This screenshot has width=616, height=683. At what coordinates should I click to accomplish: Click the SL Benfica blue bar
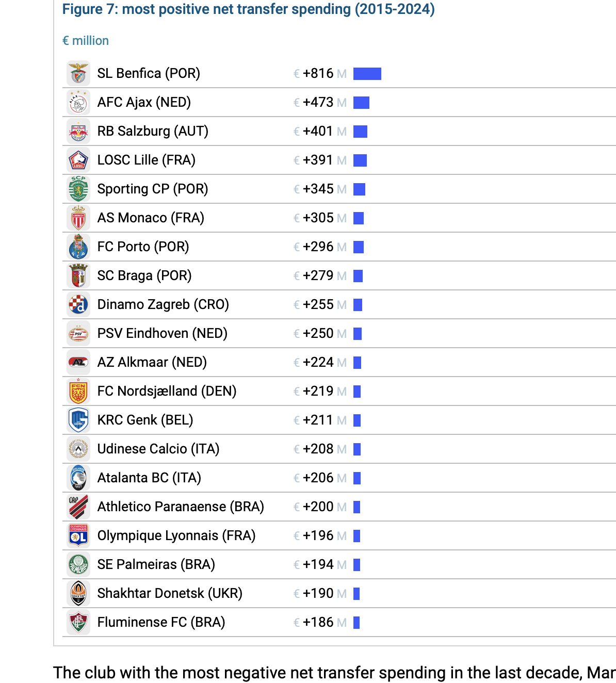[x=367, y=74]
